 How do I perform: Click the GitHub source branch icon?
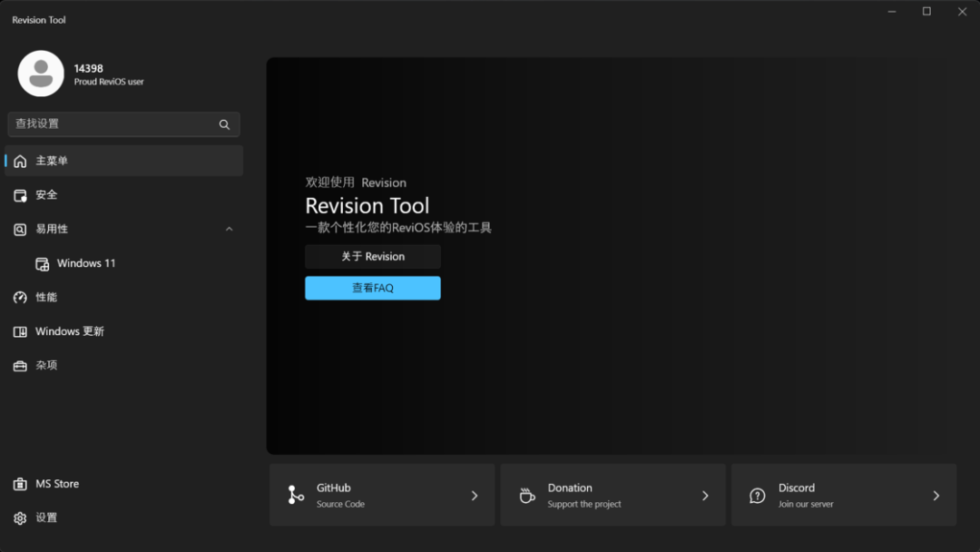coord(296,495)
